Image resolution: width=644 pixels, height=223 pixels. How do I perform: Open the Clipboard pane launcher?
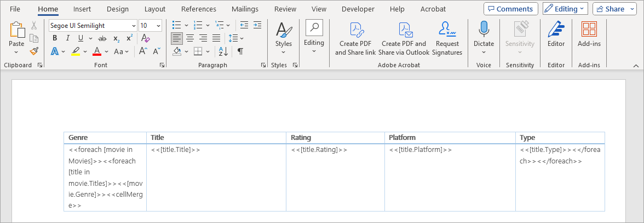pyautogui.click(x=40, y=65)
